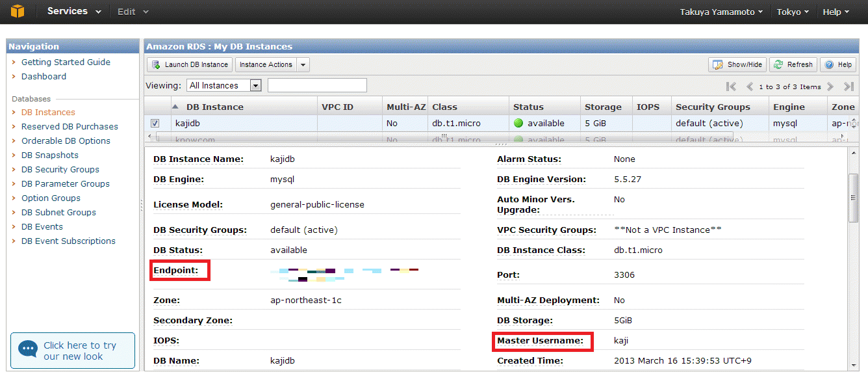This screenshot has width=868, height=374.
Task: Click the instance search text field
Action: pos(317,85)
